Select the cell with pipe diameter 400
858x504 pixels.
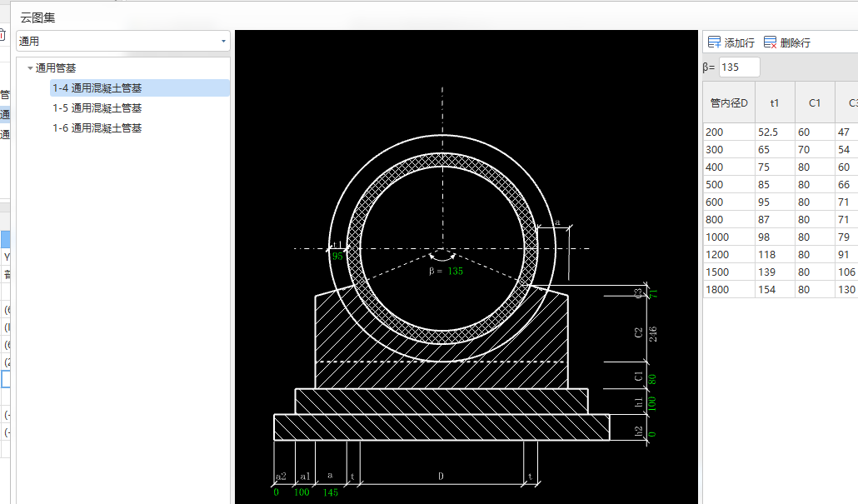pyautogui.click(x=729, y=167)
